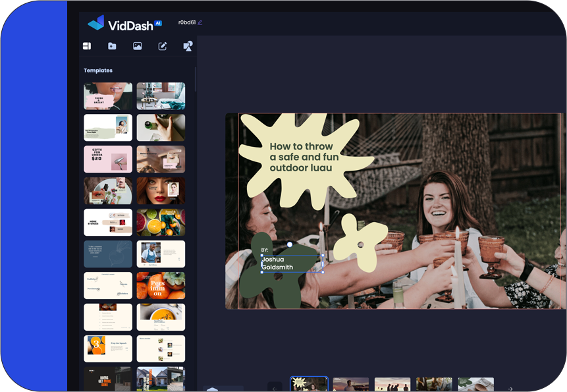Select the 'Fresh & Bright' template
Screen dimensions: 567x392
[x=108, y=96]
